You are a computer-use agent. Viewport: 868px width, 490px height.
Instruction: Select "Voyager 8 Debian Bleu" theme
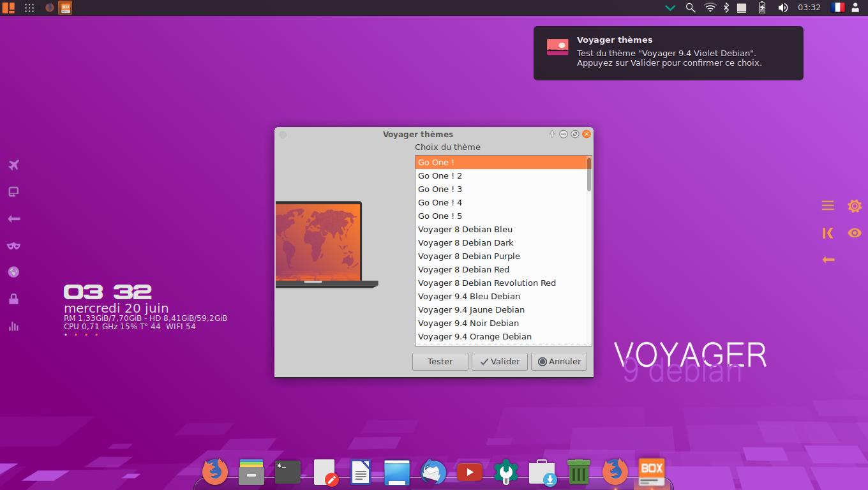tap(501, 230)
